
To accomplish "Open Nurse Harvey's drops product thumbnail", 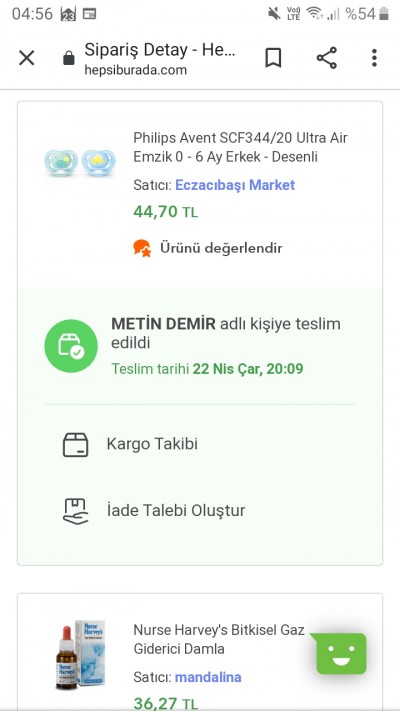I will coord(80,654).
